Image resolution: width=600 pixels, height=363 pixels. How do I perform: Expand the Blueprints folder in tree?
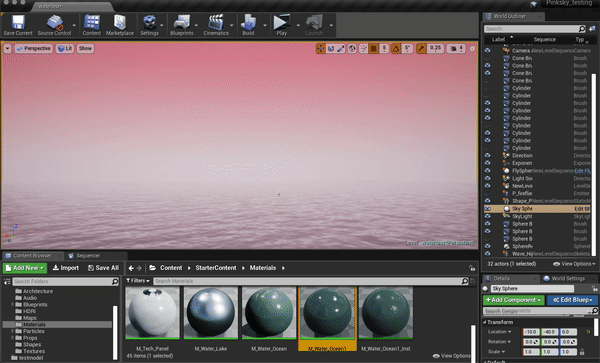[x=12, y=304]
